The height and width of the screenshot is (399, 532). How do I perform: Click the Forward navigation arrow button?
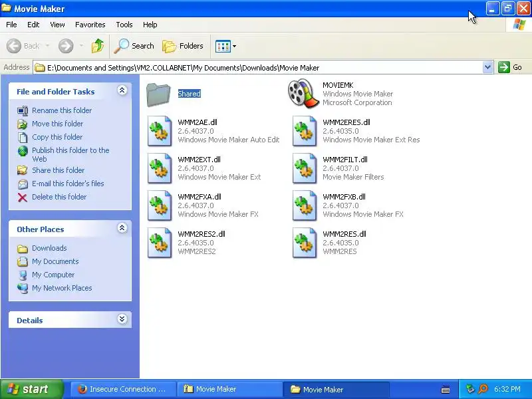coord(66,46)
